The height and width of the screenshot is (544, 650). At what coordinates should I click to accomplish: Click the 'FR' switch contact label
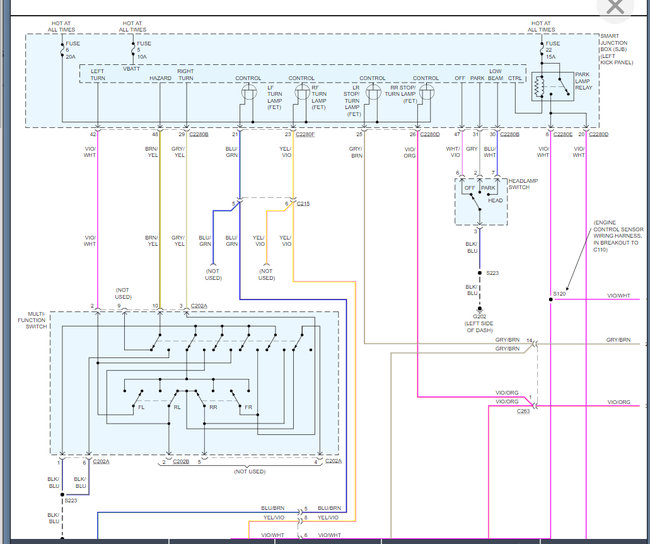coord(248,407)
